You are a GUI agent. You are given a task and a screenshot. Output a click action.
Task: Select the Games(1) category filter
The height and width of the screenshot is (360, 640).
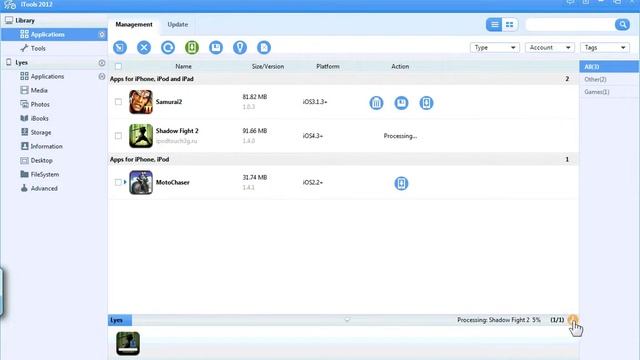(609, 92)
